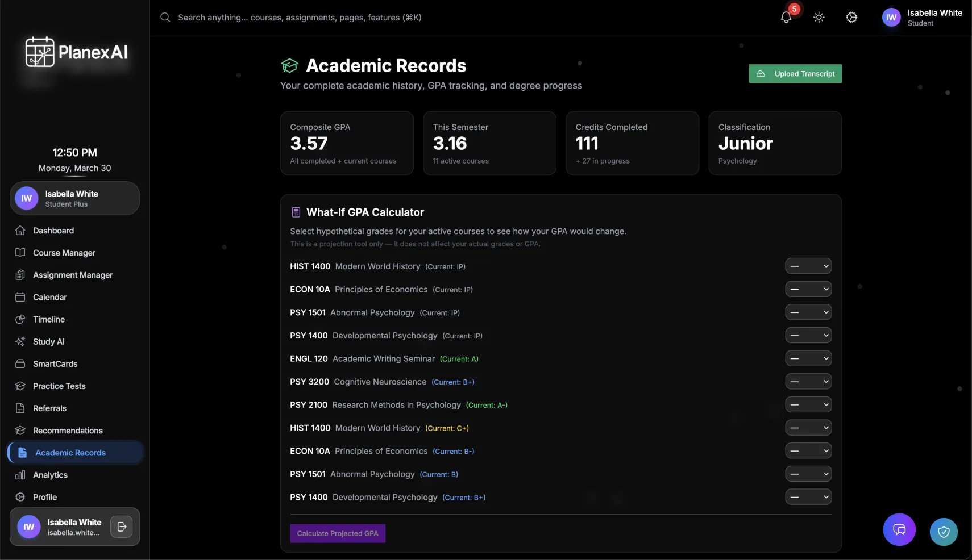Click the Calendar icon in sidebar
This screenshot has height=560, width=972.
(20, 297)
